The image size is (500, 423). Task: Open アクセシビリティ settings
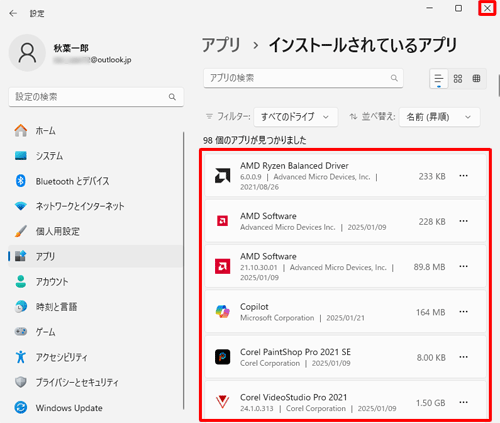95,357
